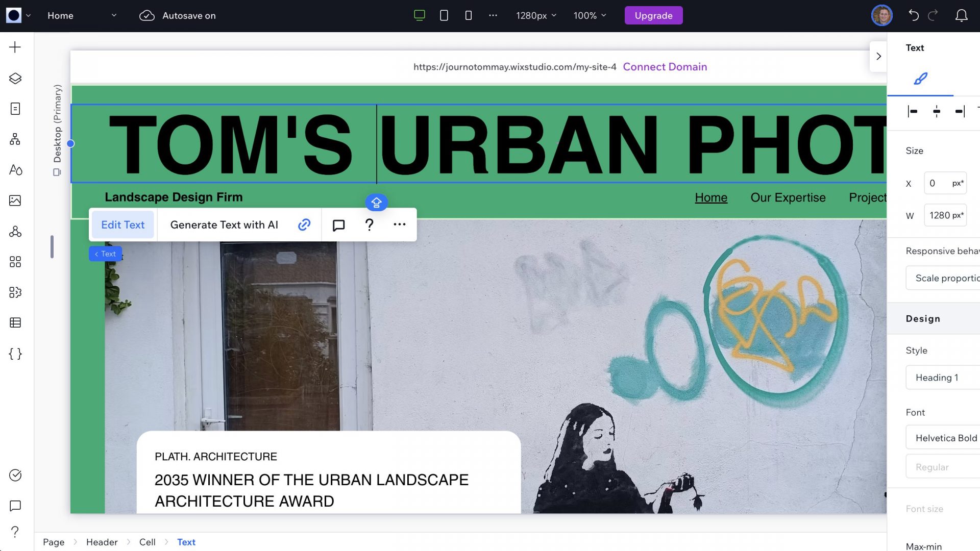Viewport: 980px width, 551px height.
Task: Switch to tablet breakpoint view
Action: (444, 16)
